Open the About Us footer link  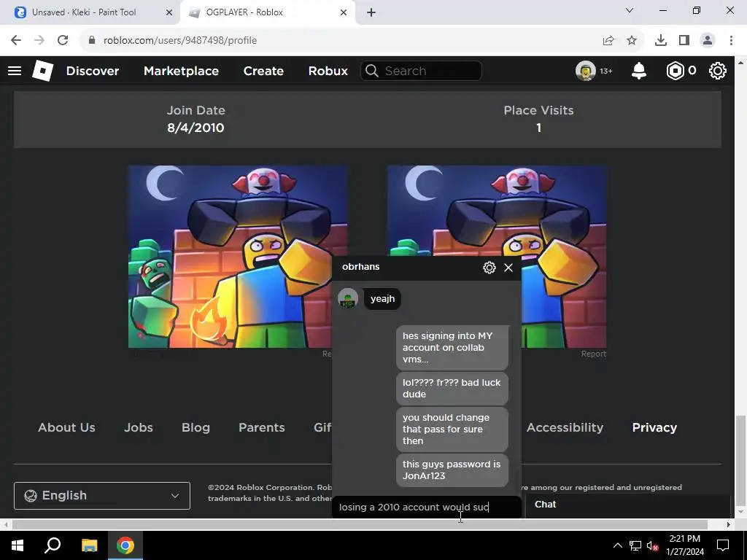66,427
